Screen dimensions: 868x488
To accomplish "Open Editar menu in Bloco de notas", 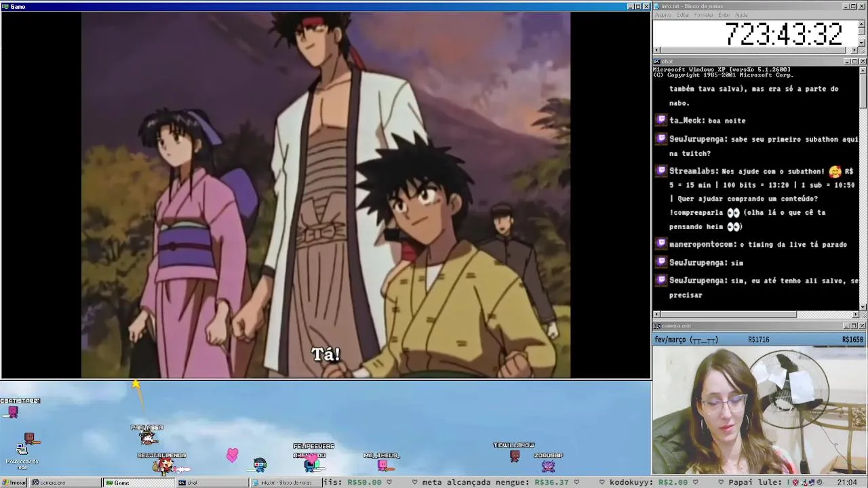I will coord(683,15).
